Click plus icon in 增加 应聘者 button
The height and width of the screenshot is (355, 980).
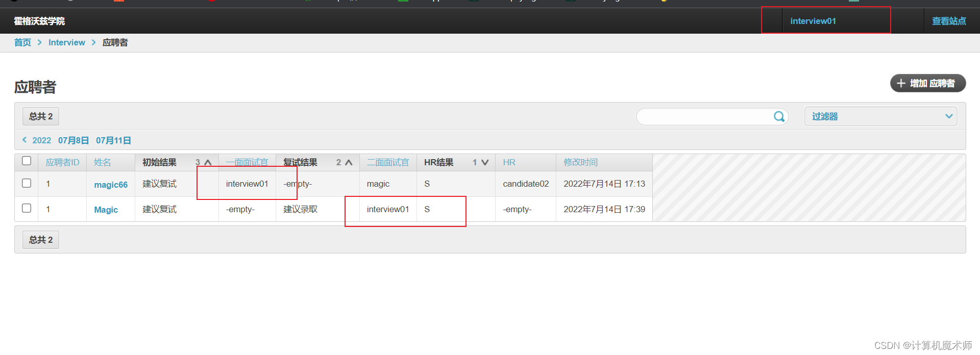point(901,83)
